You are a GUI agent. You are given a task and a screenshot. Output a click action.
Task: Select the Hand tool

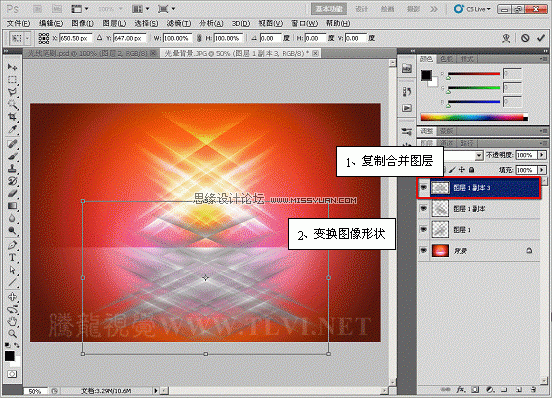coord(12,321)
